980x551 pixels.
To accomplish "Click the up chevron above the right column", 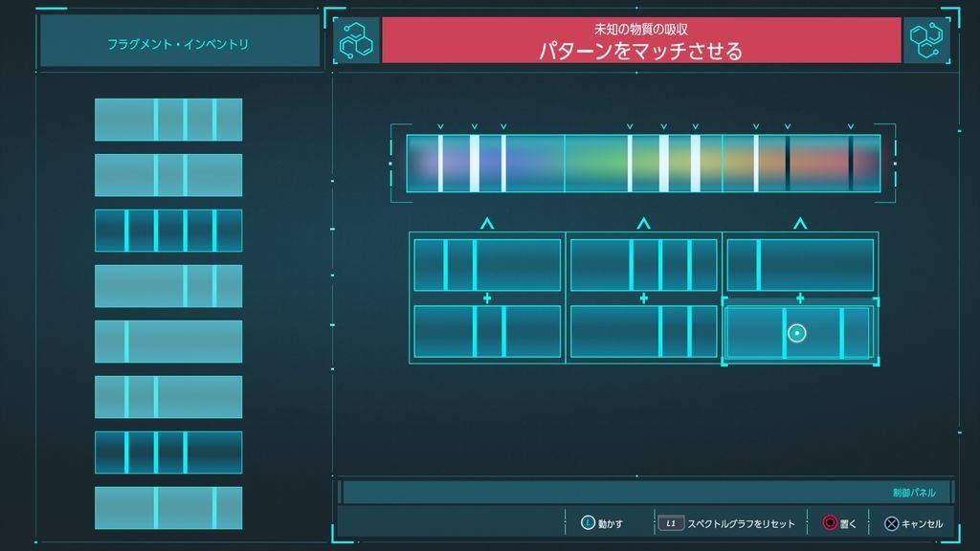I will pyautogui.click(x=800, y=223).
